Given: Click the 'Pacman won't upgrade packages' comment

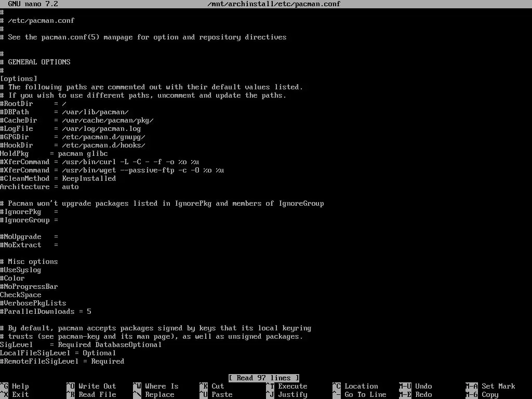Looking at the screenshot, I should [x=162, y=204].
